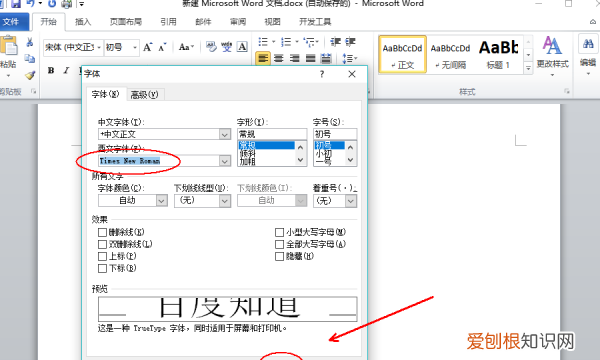Open the Styles pane launcher
The image size is (600, 360).
(567, 91)
